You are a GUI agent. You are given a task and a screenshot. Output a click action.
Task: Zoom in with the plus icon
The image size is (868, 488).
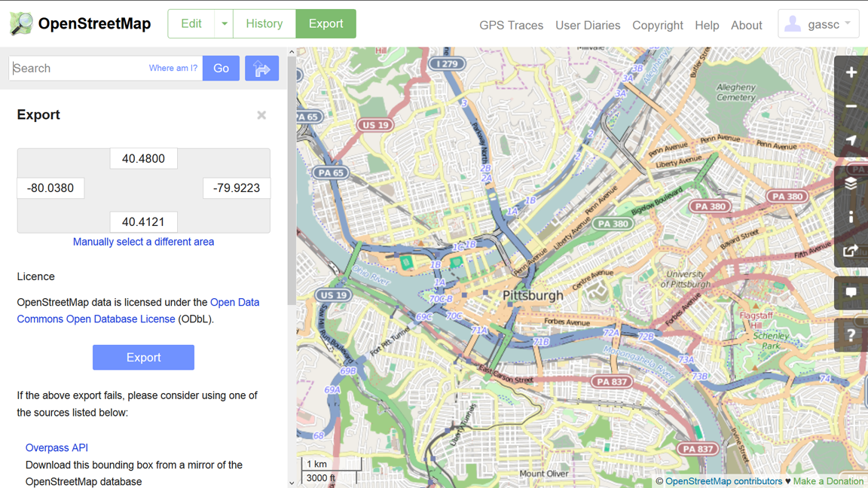(x=851, y=72)
